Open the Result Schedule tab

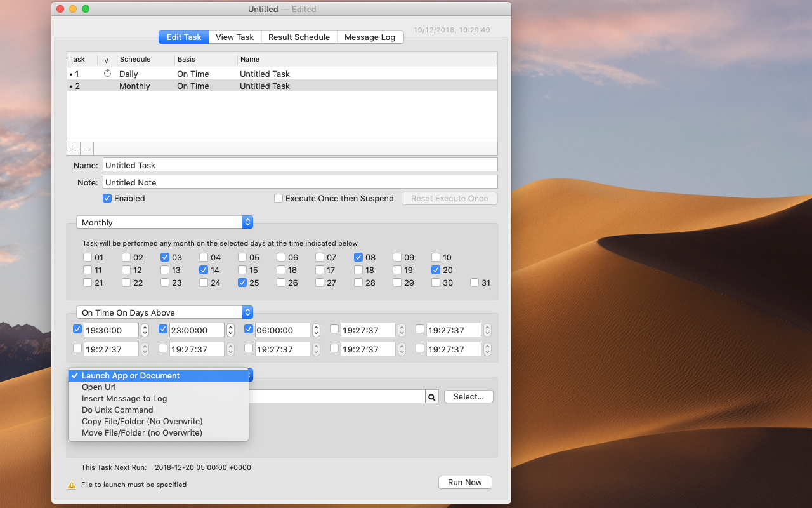[x=299, y=37]
